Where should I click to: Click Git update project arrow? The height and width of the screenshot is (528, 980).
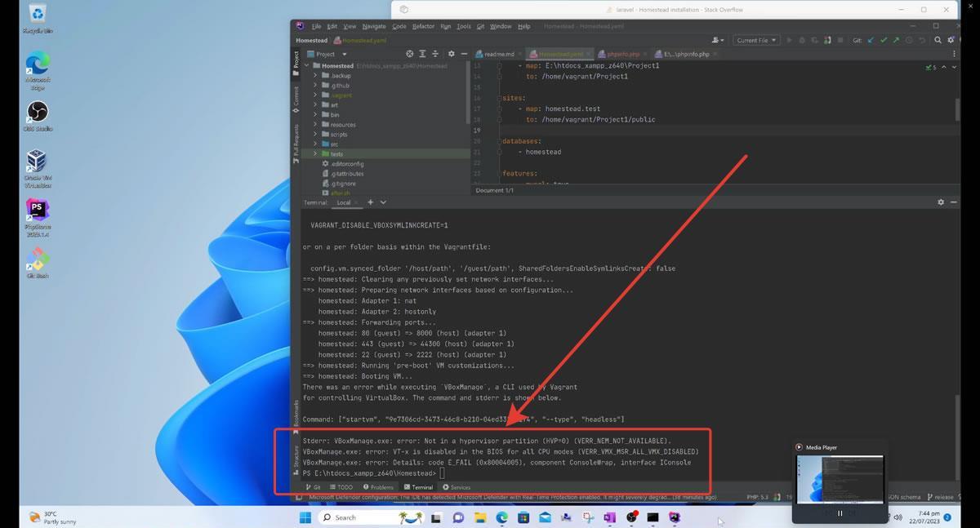click(x=871, y=40)
